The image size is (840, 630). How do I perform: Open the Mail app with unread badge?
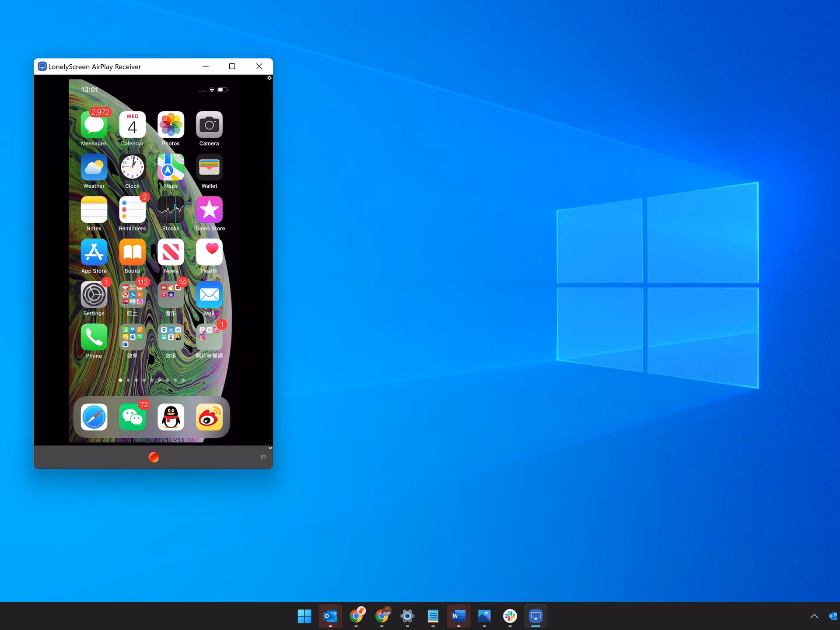tap(209, 295)
